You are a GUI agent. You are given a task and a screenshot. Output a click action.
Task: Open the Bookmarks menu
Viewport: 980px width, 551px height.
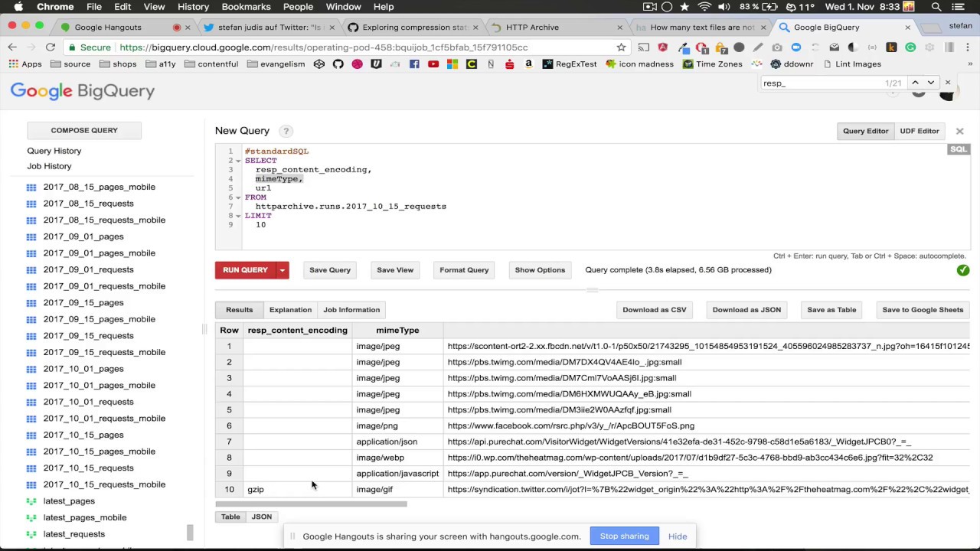tap(246, 7)
